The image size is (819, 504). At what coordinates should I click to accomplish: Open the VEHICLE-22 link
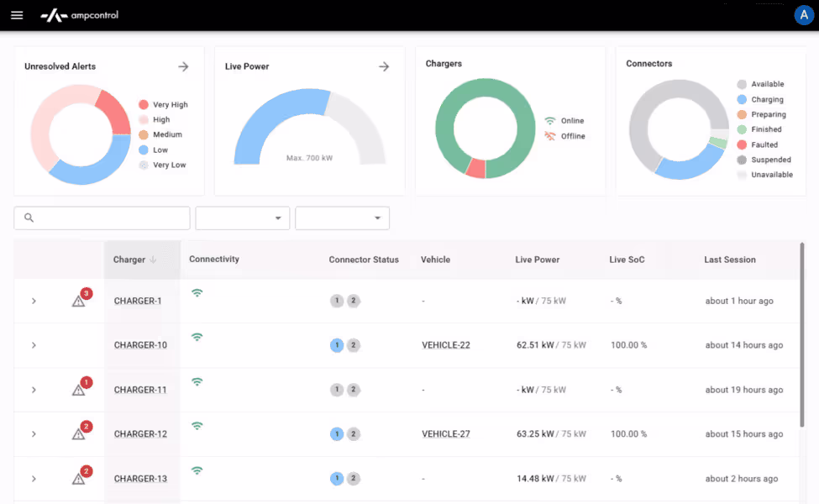click(x=446, y=345)
